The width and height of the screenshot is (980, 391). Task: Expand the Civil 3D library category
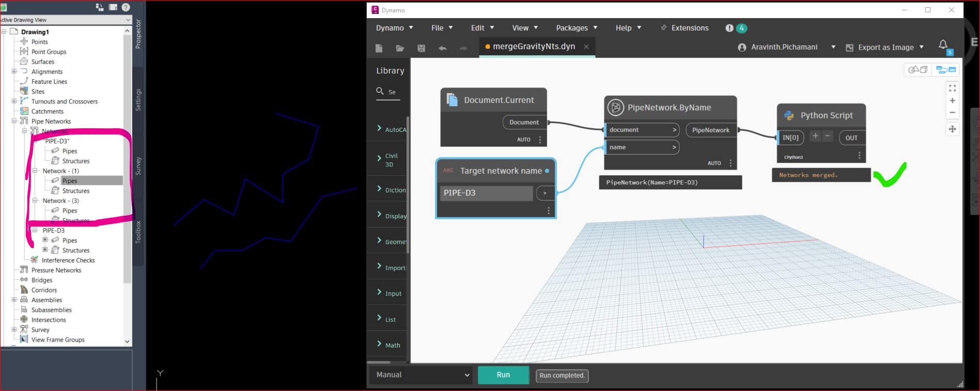coord(379,158)
